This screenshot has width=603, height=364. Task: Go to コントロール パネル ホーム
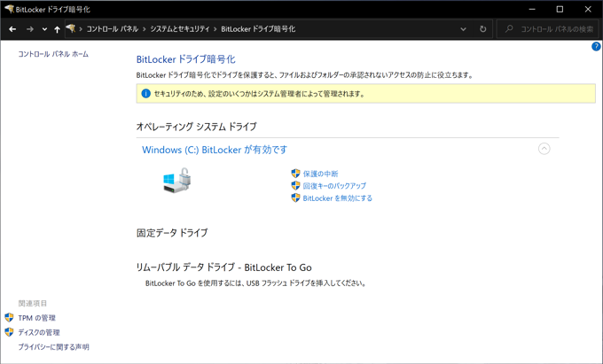(53, 54)
